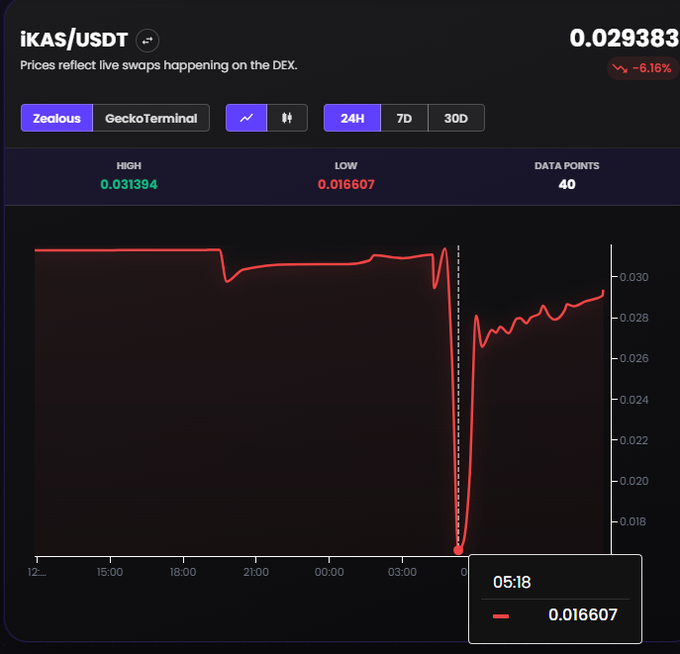Click the HIGH value 0.031394
Viewport: 680px width, 654px height.
129,184
